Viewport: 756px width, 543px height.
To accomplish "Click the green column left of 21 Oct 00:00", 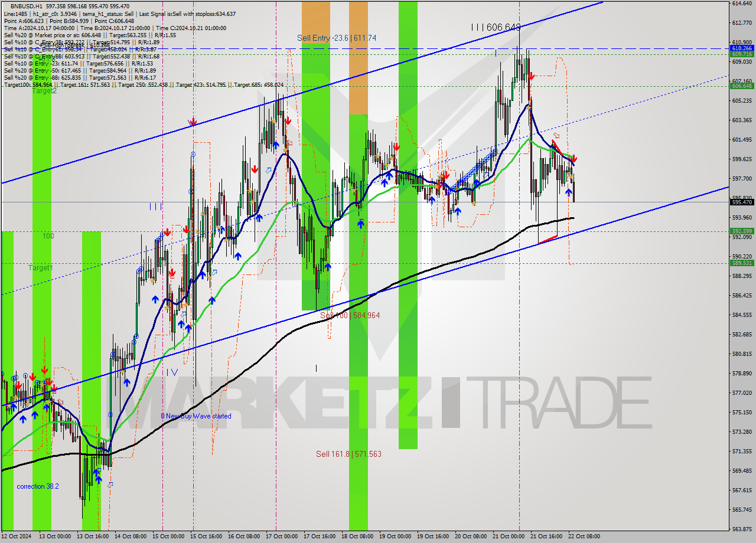I will [x=408, y=225].
